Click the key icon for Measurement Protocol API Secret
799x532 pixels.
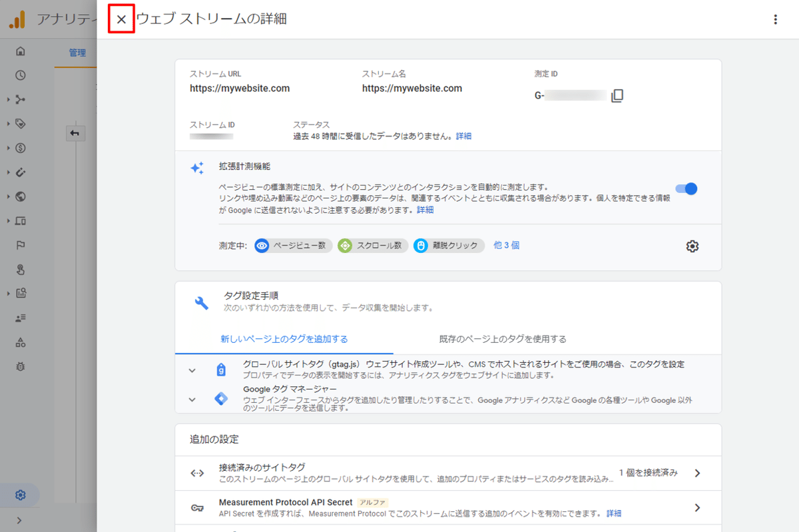196,507
